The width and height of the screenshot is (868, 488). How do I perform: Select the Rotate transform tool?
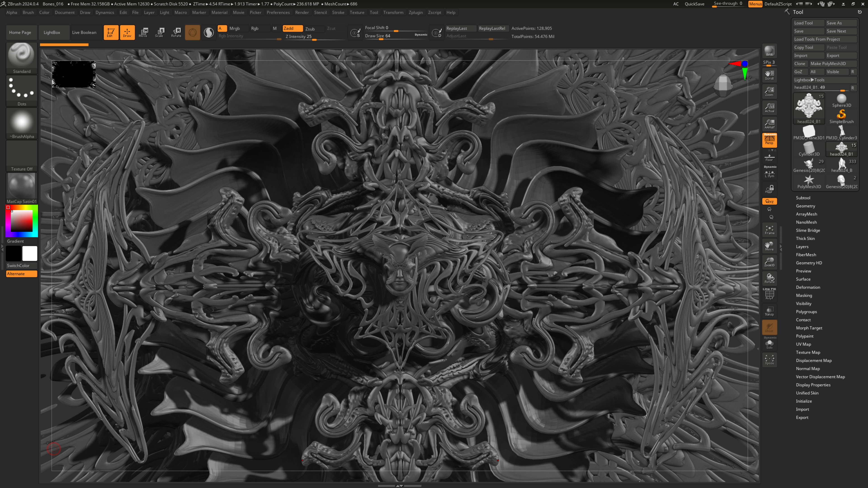tap(176, 32)
